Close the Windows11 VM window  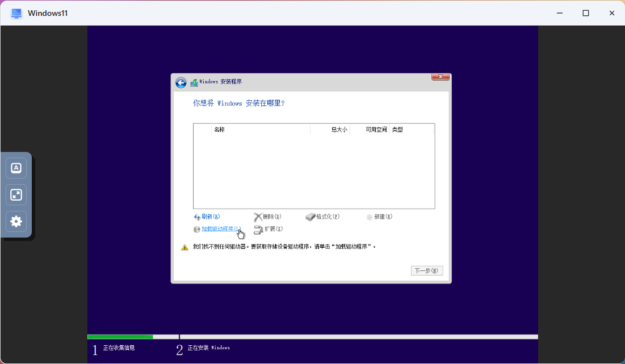pos(612,13)
